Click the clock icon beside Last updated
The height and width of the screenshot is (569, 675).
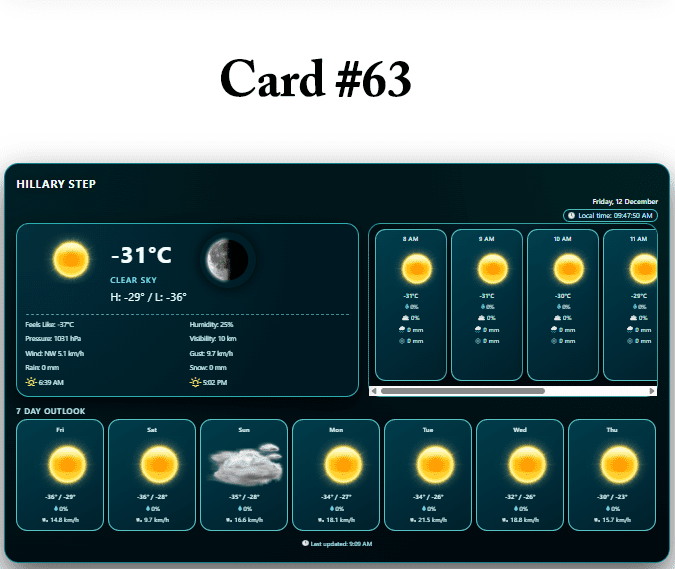coord(305,544)
